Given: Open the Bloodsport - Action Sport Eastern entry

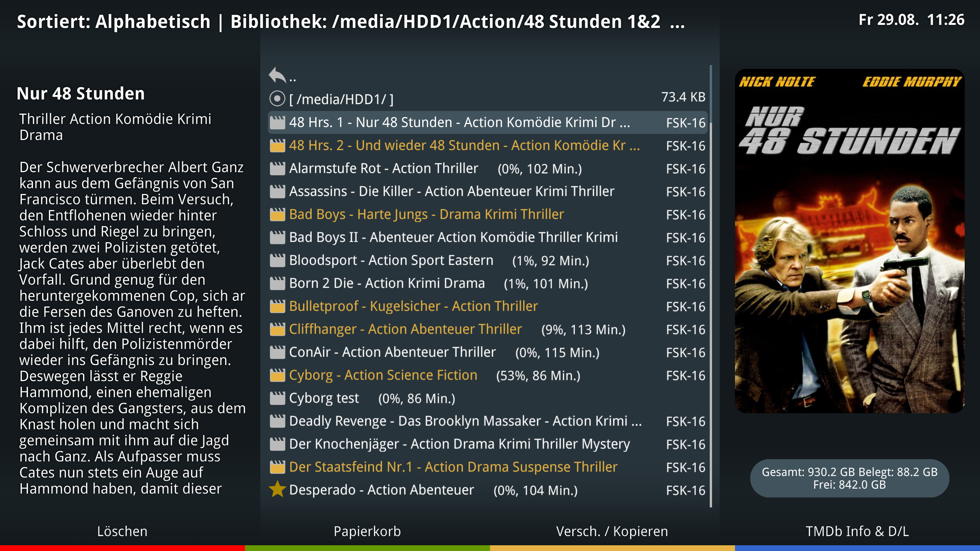Looking at the screenshot, I should click(x=488, y=260).
